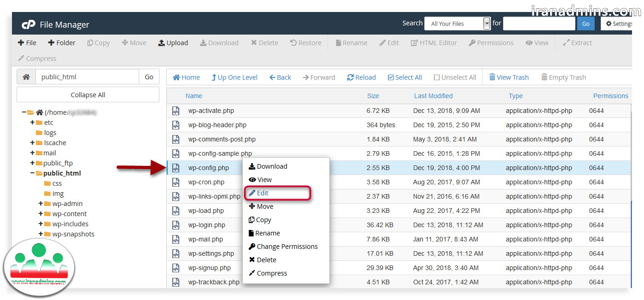Click the home icon beside path field
The width and height of the screenshot is (644, 300).
[26, 77]
